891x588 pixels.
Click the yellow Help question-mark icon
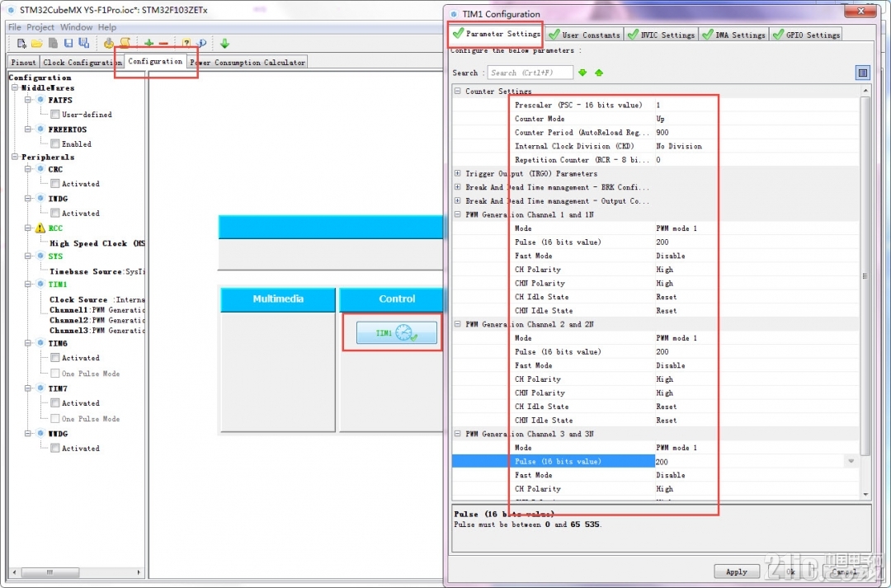(x=186, y=43)
